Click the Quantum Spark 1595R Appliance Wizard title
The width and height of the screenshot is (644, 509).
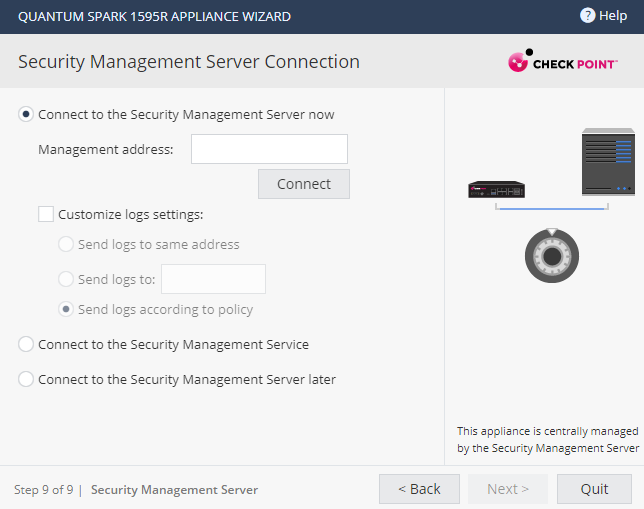coord(154,16)
